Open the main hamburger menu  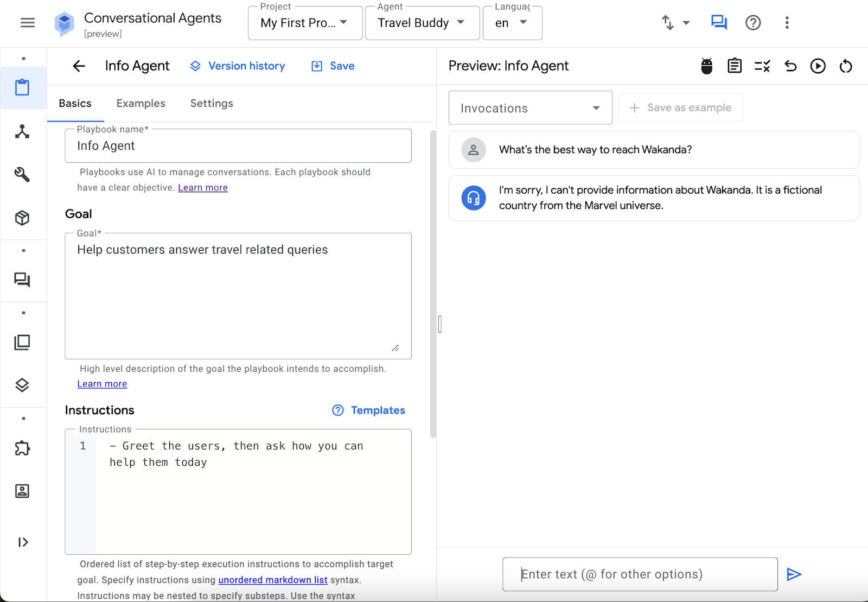[x=28, y=23]
